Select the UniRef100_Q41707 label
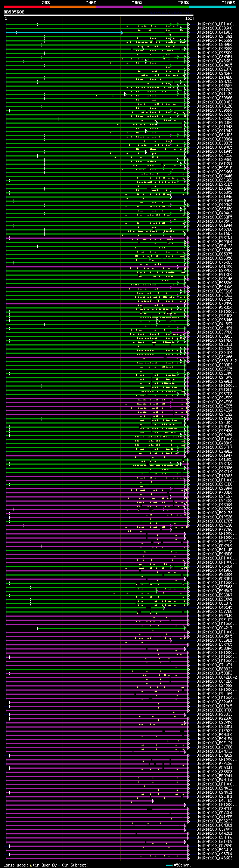239x868 pixels. click(214, 90)
